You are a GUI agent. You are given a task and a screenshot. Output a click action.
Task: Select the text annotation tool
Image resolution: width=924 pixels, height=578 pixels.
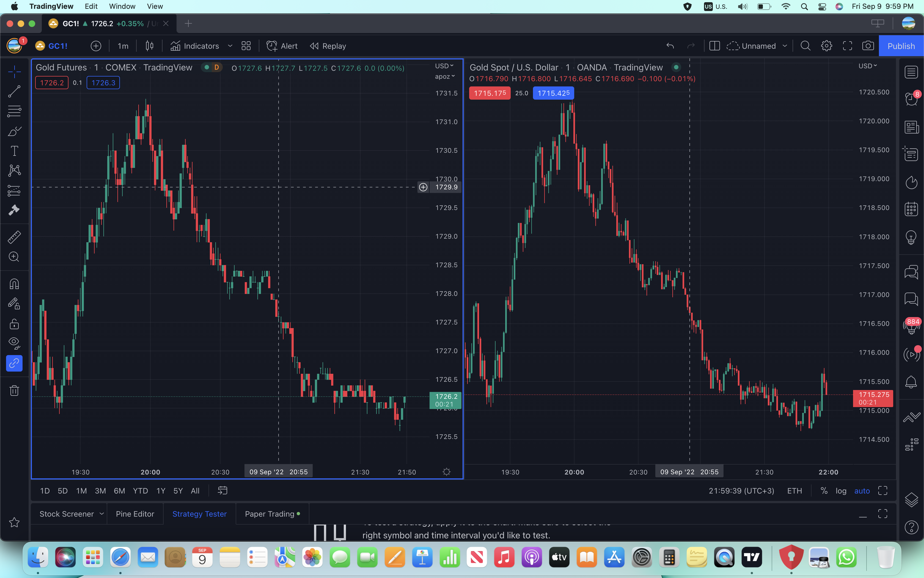click(x=14, y=151)
